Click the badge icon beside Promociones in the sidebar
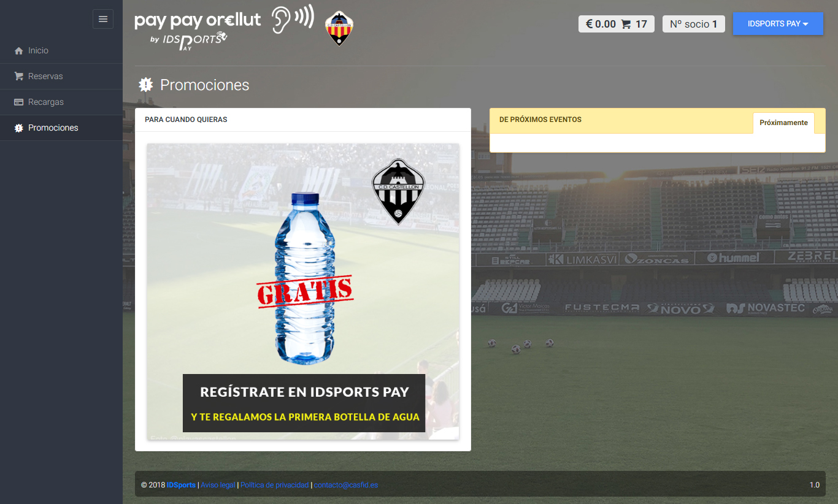Screen dimensions: 838x504 18,128
